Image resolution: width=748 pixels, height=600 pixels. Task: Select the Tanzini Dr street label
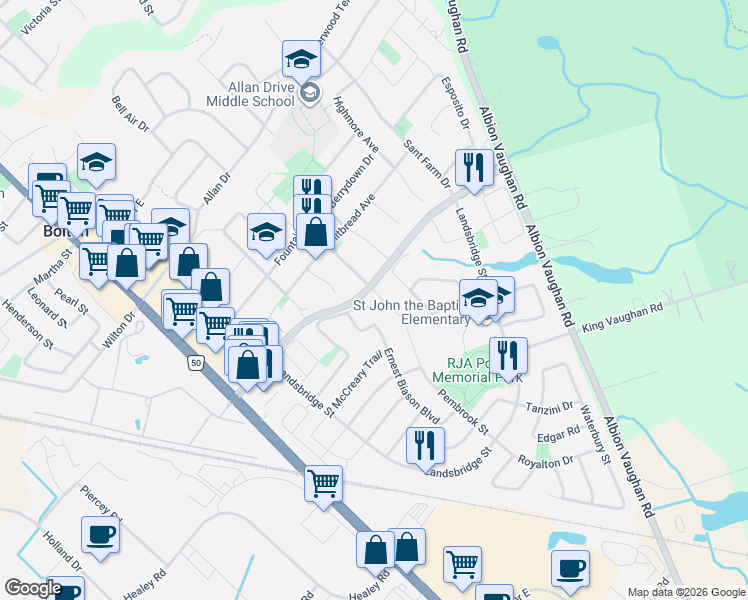pos(549,408)
